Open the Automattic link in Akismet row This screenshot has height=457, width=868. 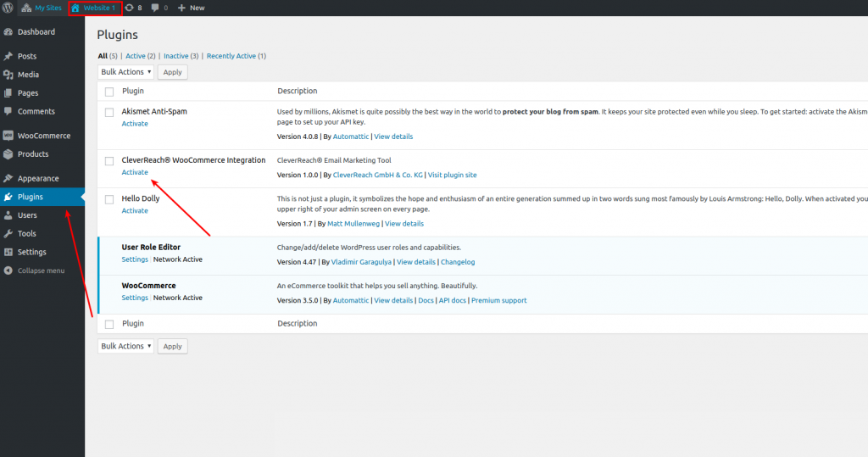tap(350, 137)
